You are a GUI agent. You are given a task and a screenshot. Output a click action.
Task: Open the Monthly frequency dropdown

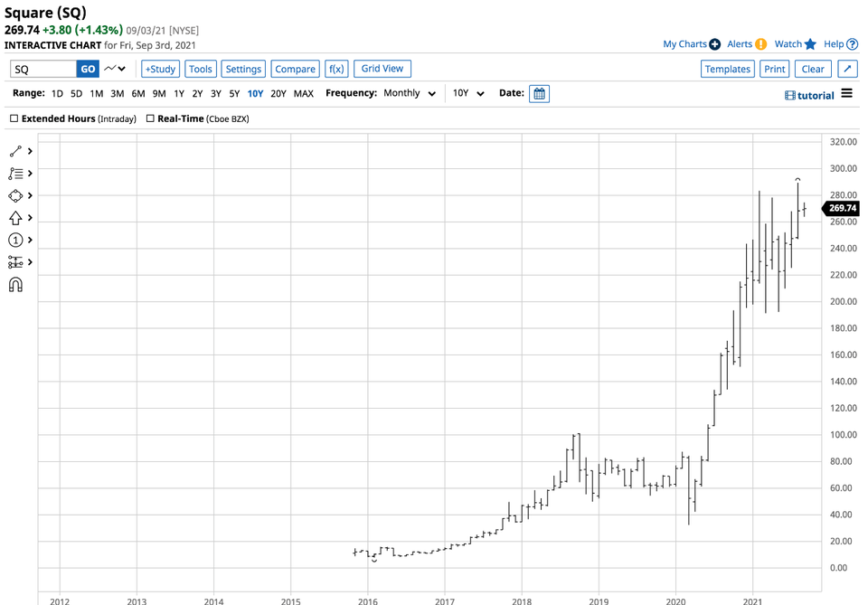410,93
